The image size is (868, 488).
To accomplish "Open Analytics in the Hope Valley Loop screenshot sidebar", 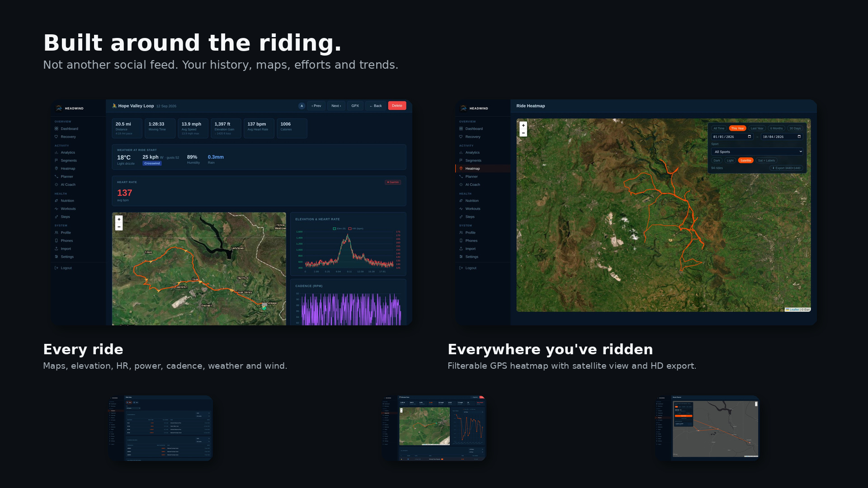I will 68,153.
